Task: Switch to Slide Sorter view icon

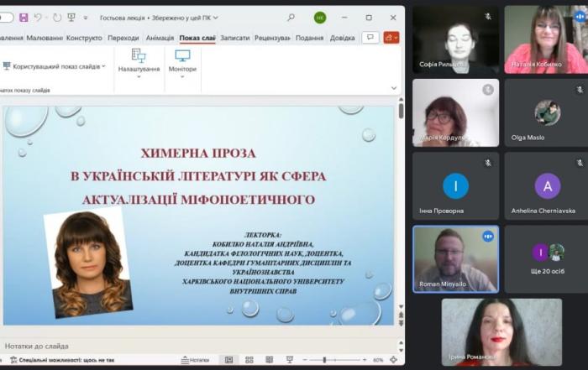Action: pyautogui.click(x=249, y=360)
